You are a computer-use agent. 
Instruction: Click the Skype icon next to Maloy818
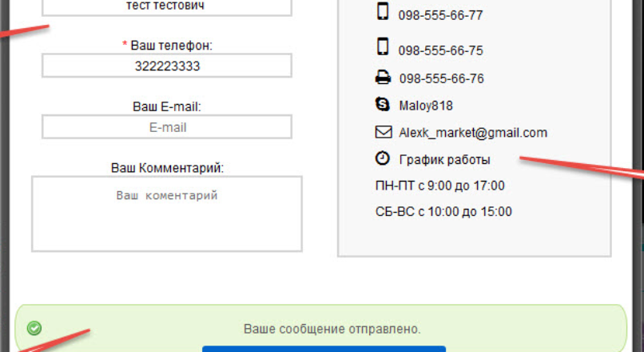383,104
